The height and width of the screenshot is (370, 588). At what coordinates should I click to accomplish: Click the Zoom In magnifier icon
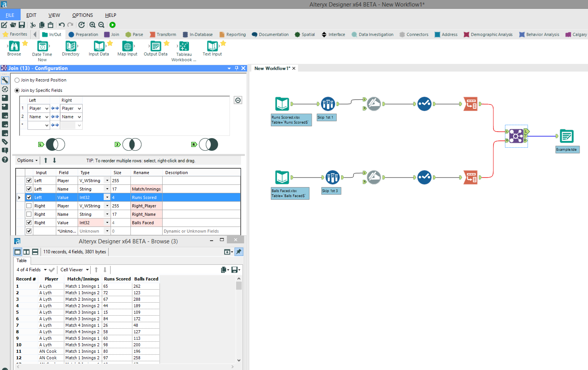coord(92,25)
